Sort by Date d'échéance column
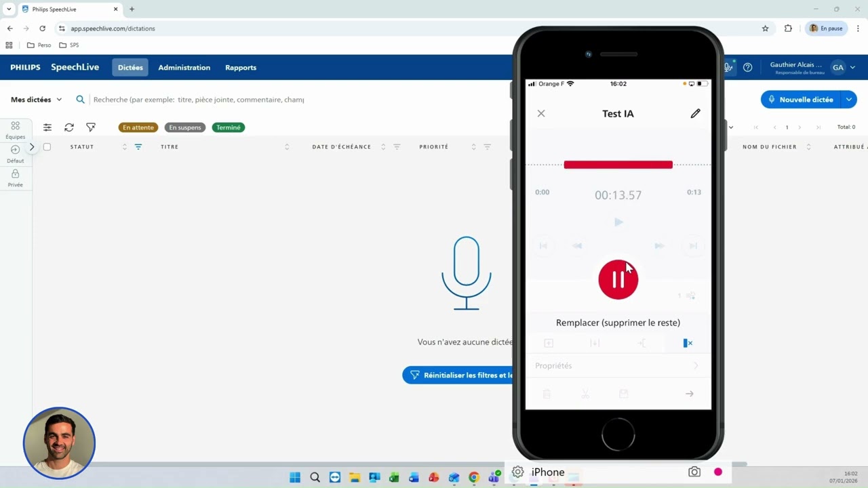868x488 pixels. coord(383,147)
